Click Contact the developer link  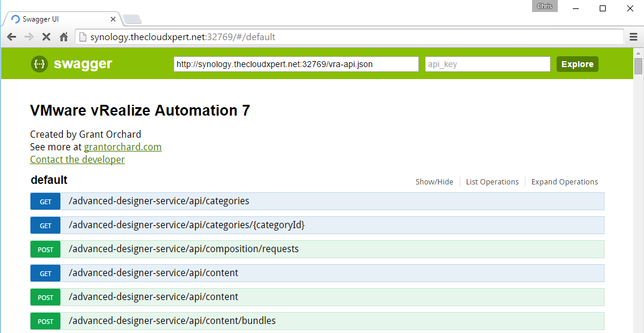(77, 160)
